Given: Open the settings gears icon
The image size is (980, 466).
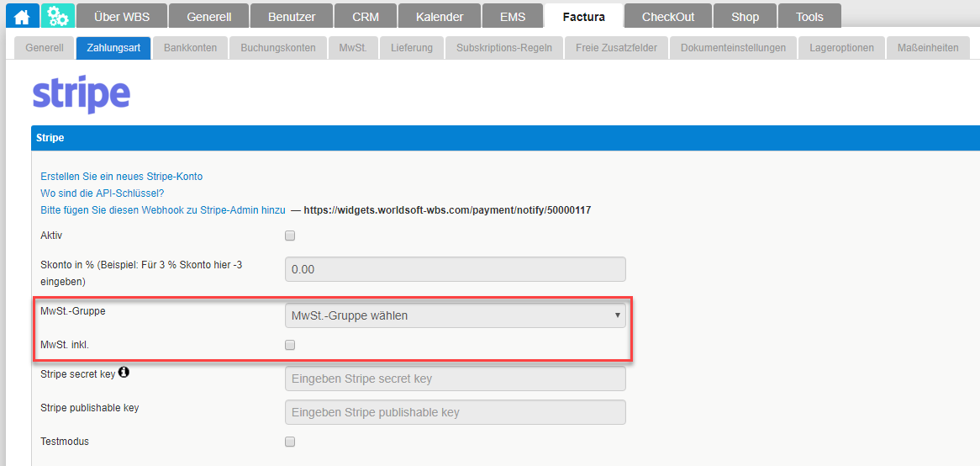Looking at the screenshot, I should point(58,16).
